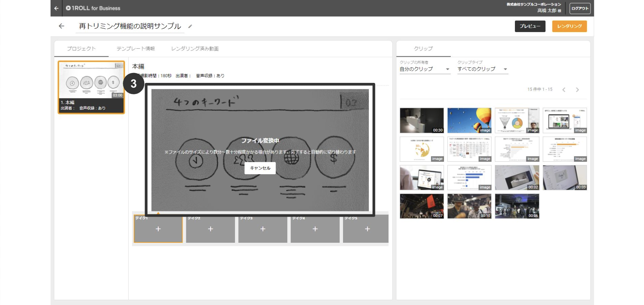Add a clip to the テイク2 slot
Viewport: 644px width, 305px height.
pyautogui.click(x=211, y=229)
